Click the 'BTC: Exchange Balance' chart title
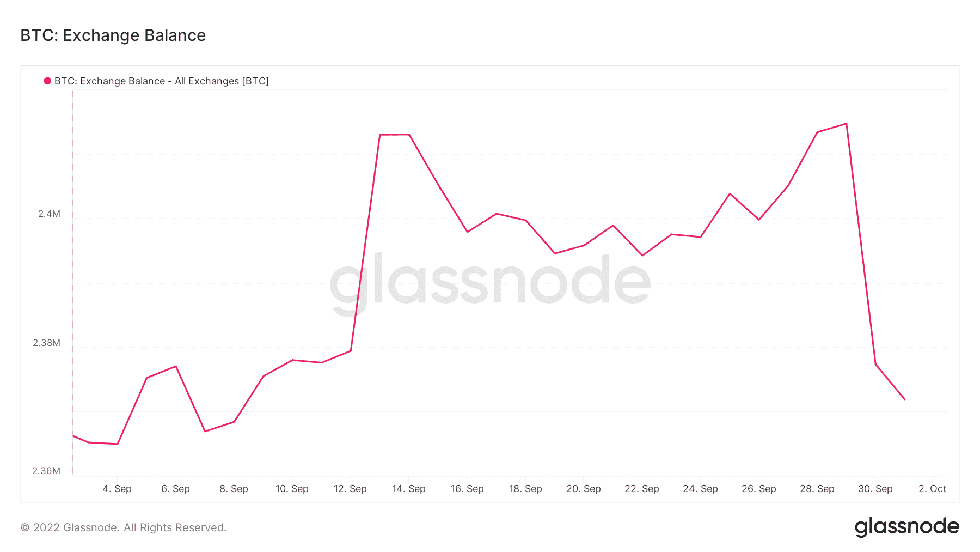Image resolution: width=980 pixels, height=552 pixels. tap(113, 35)
